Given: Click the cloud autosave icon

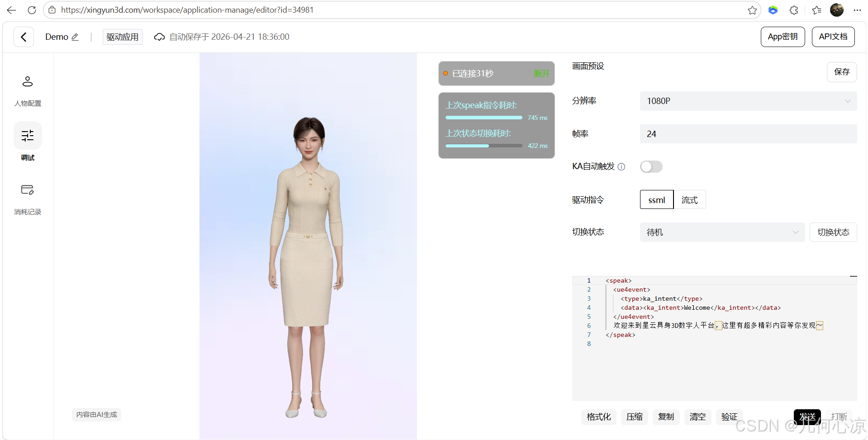Looking at the screenshot, I should (159, 37).
